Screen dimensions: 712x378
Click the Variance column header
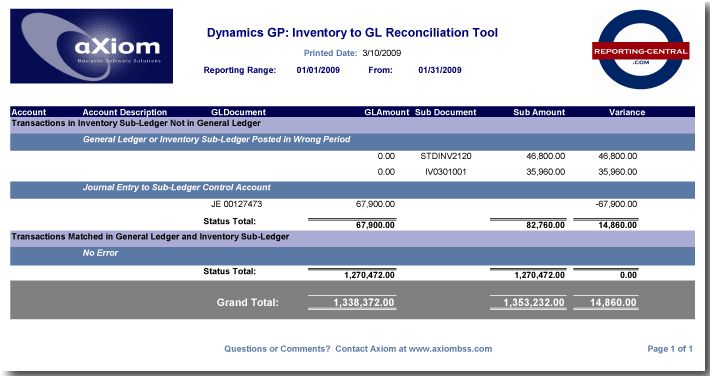click(627, 112)
